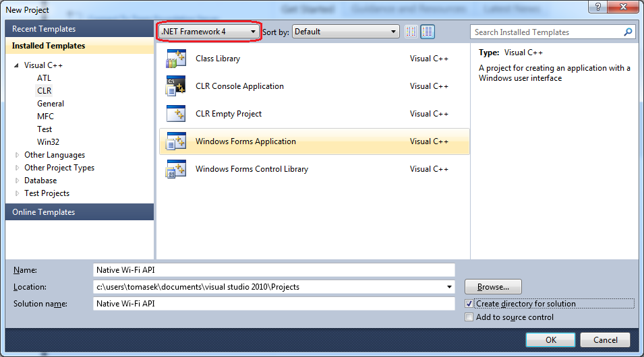Expand the Test Projects node
The width and height of the screenshot is (644, 357).
pyautogui.click(x=17, y=193)
